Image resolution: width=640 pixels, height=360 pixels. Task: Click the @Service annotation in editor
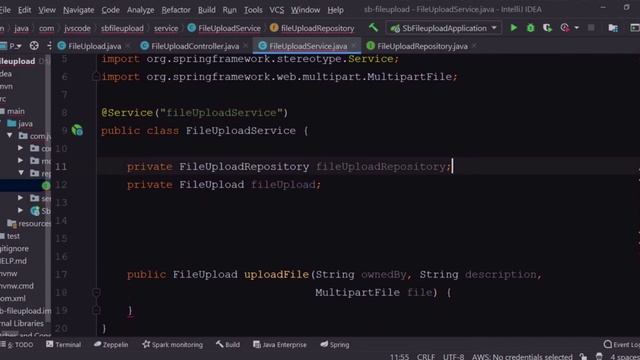pos(127,113)
